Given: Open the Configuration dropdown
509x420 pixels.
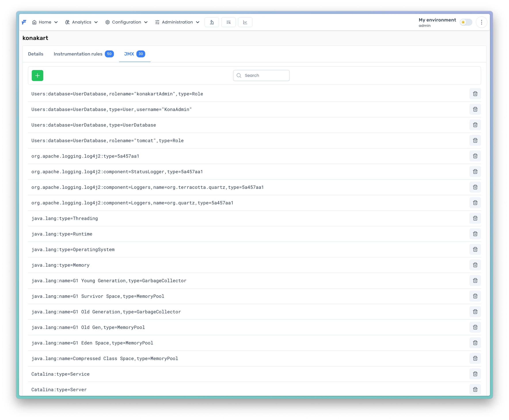Looking at the screenshot, I should click(126, 22).
